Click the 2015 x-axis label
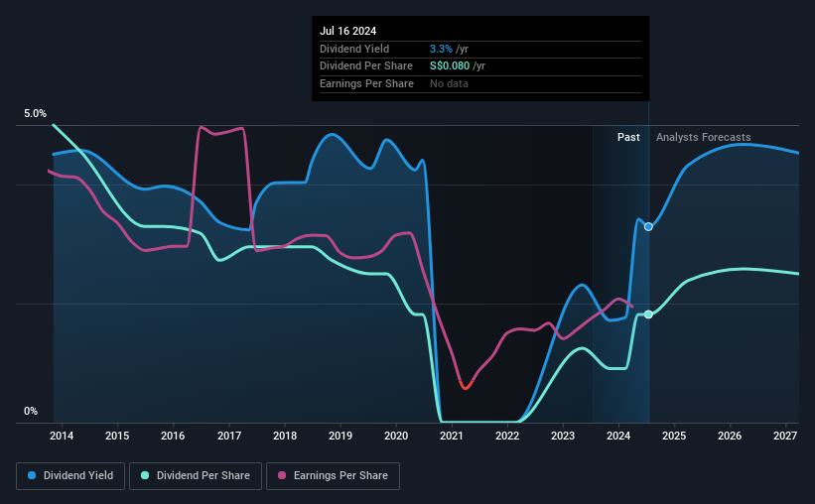Screen dimensions: 815x504 pyautogui.click(x=117, y=436)
